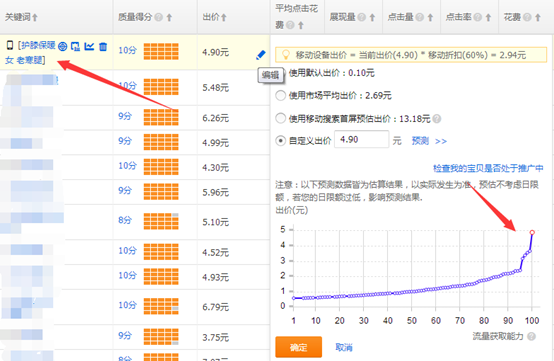This screenshot has height=361, width=554.
Task: Select 使用默认出价 0.10元 option
Action: [x=331, y=73]
